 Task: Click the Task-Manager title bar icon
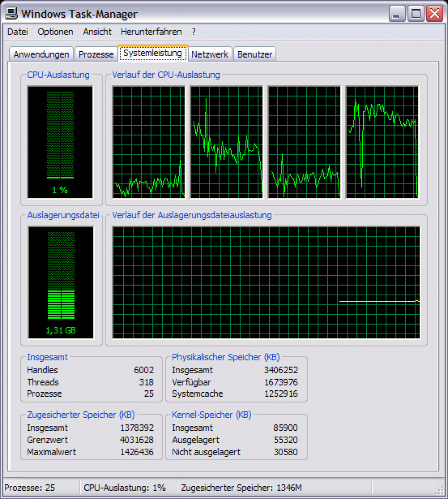(x=12, y=13)
